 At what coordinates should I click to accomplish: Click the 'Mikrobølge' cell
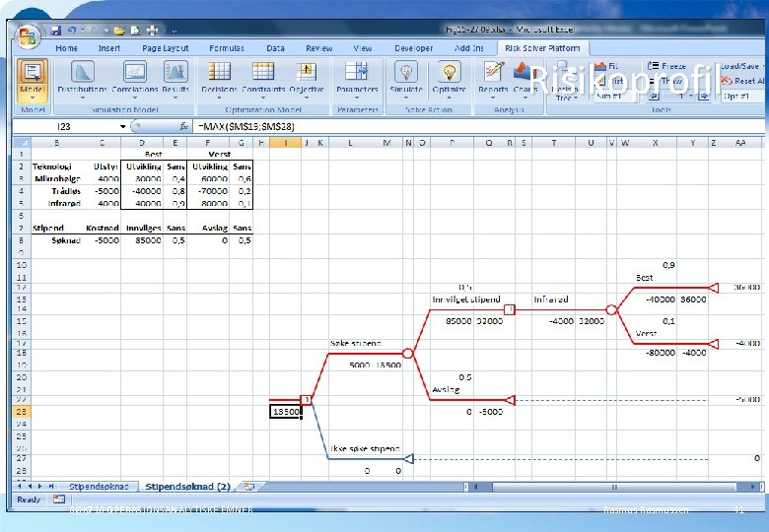[57, 178]
